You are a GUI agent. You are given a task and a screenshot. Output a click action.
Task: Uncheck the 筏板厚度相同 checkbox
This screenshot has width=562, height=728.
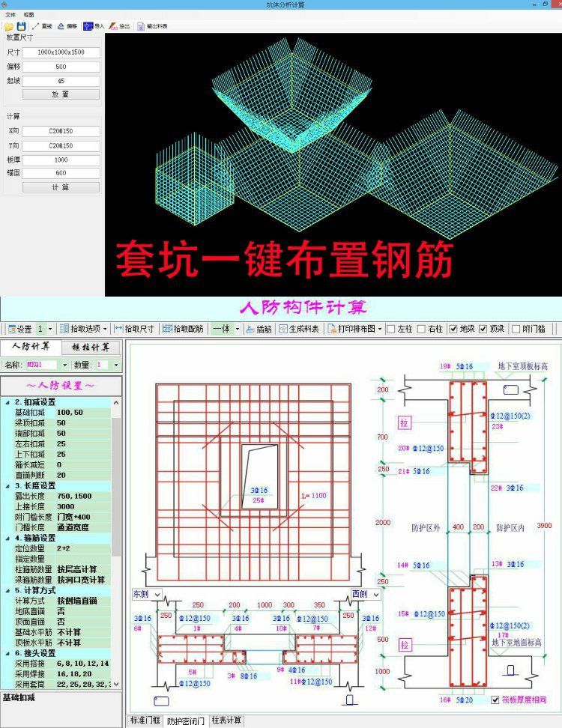pos(495,700)
